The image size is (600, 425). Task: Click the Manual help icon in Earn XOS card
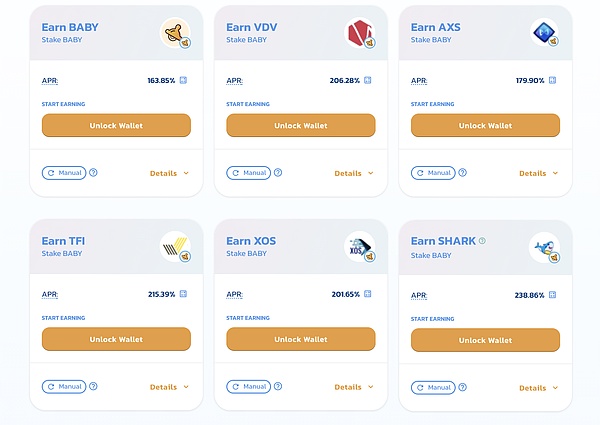point(278,387)
